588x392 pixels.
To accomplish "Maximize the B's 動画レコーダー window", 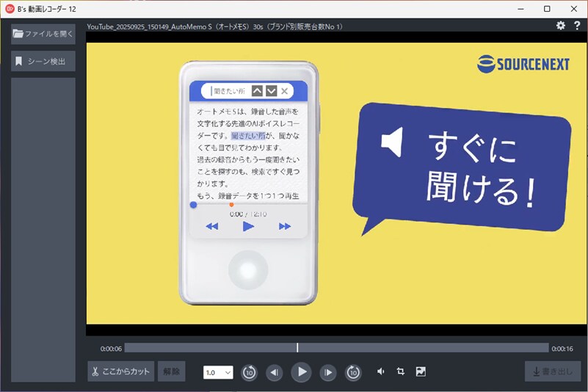I will [547, 9].
